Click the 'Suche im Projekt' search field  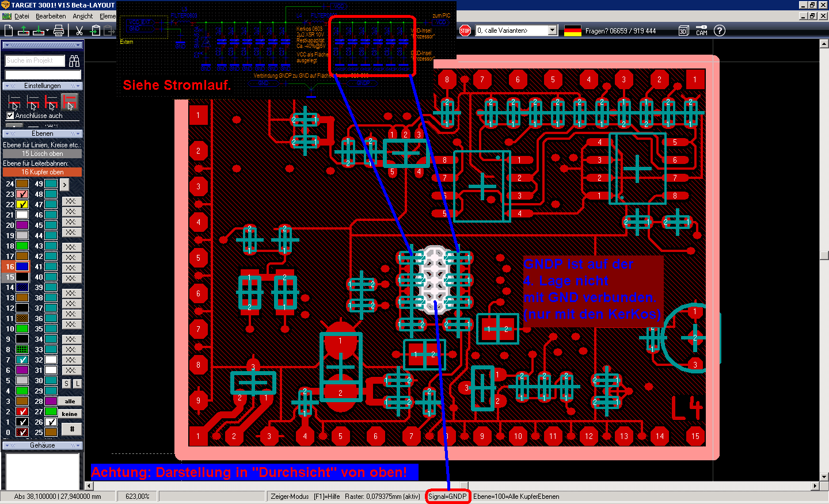click(36, 60)
